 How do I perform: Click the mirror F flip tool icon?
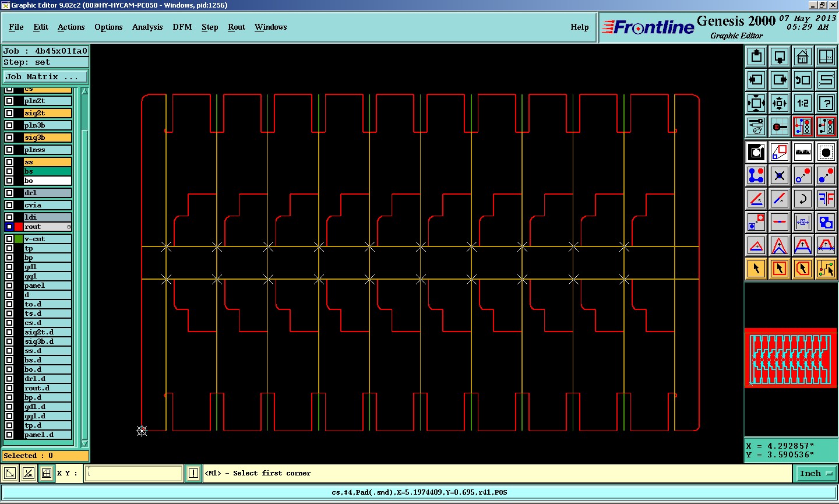826,199
